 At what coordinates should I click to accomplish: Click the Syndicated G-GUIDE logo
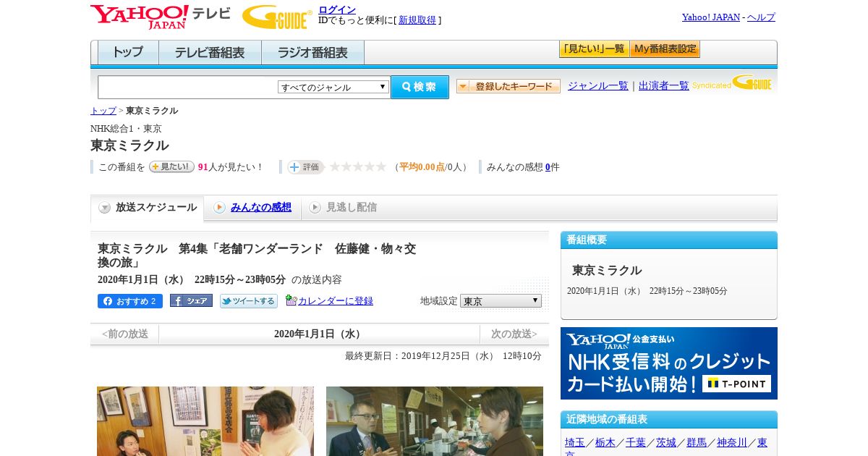pyautogui.click(x=732, y=83)
